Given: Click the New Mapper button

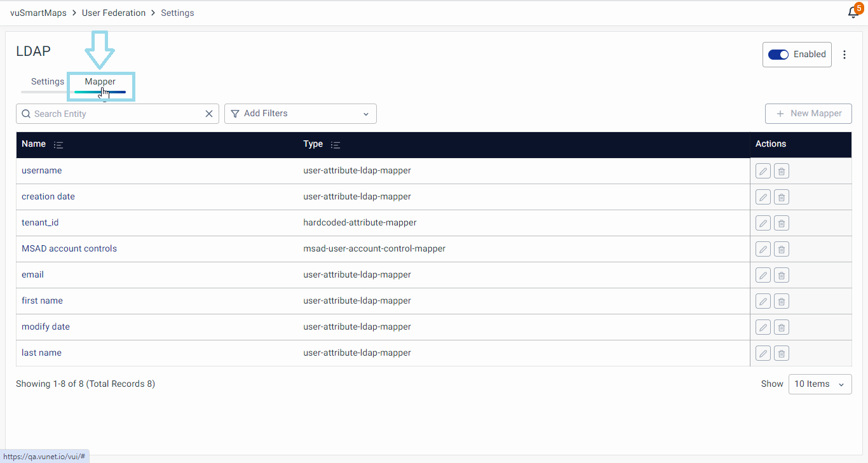Looking at the screenshot, I should [808, 114].
